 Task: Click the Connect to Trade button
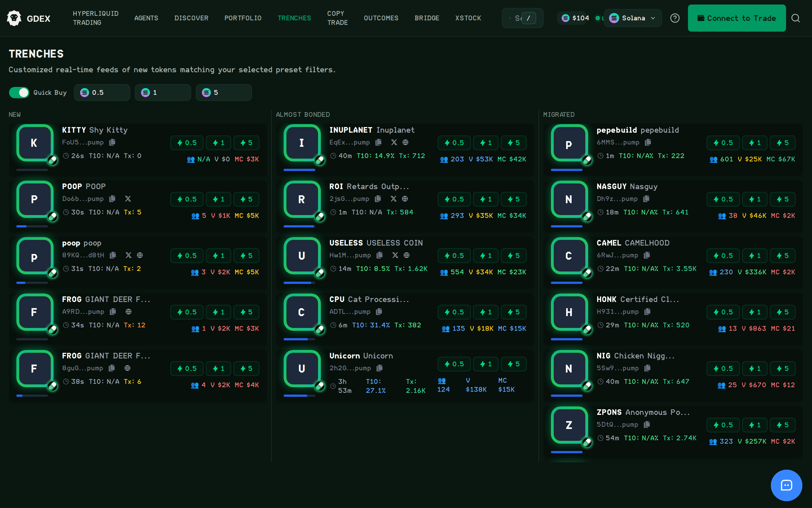click(736, 18)
